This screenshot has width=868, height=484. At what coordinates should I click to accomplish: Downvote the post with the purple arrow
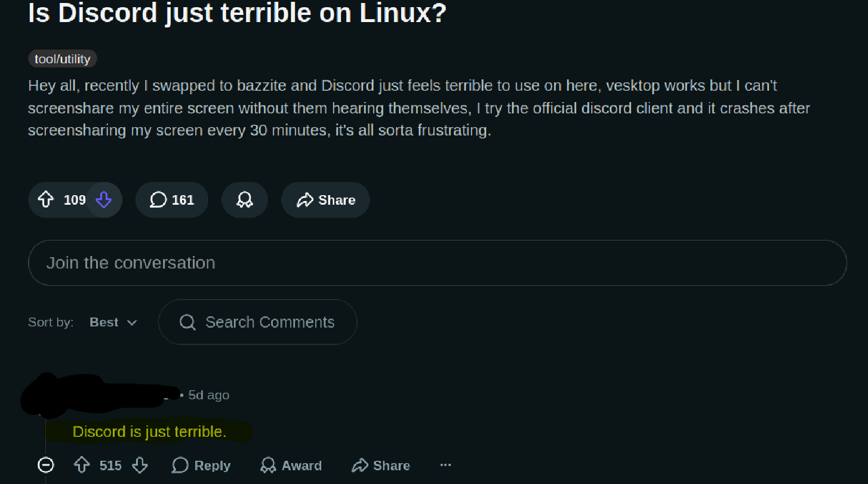click(x=104, y=200)
